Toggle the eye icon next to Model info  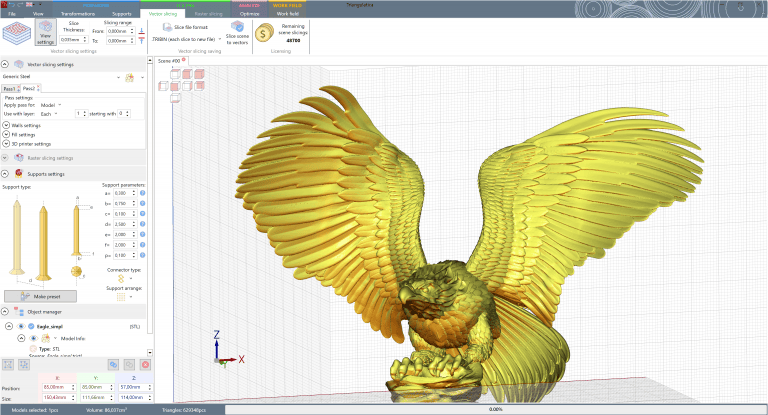(x=31, y=337)
